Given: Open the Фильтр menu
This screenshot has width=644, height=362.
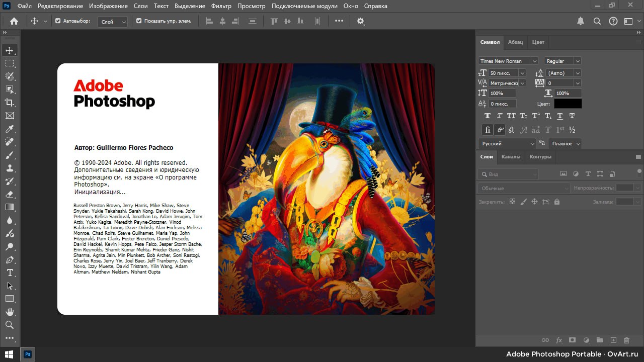Looking at the screenshot, I should pyautogui.click(x=221, y=6).
